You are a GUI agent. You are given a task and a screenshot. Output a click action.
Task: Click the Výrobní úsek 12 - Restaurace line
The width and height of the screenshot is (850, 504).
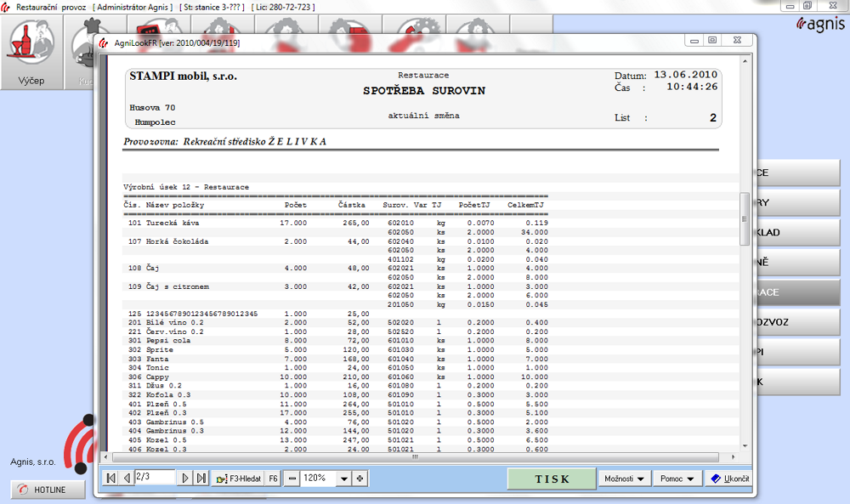coord(186,187)
